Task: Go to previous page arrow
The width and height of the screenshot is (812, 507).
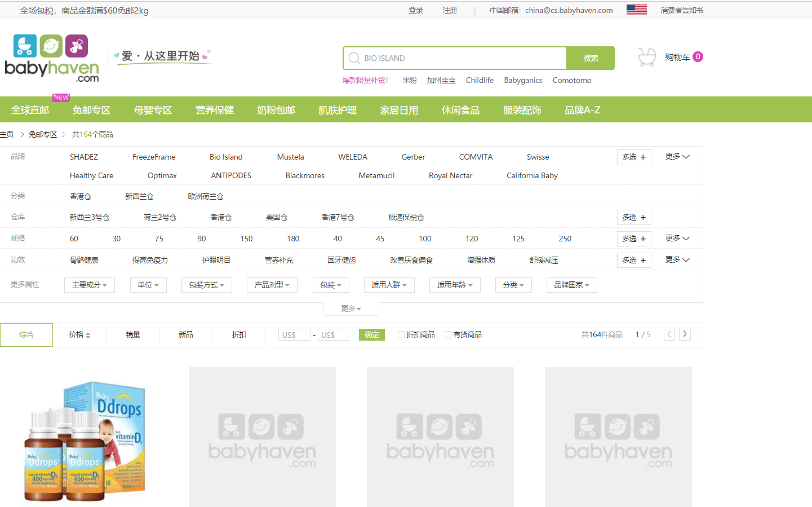Action: (669, 334)
